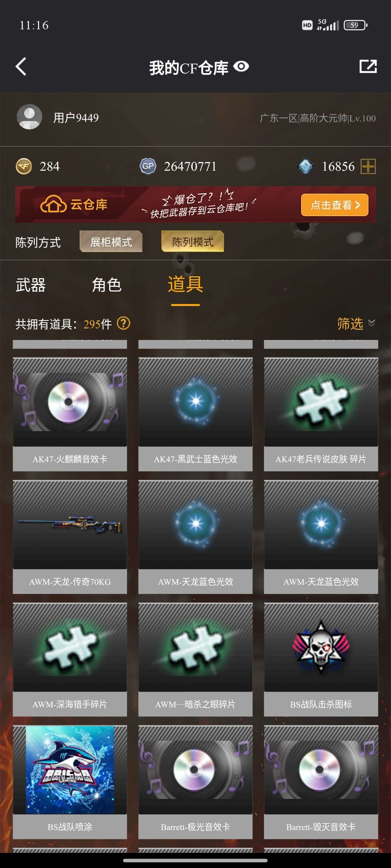391x868 pixels.
Task: Open the 角色 tab
Action: [x=106, y=285]
